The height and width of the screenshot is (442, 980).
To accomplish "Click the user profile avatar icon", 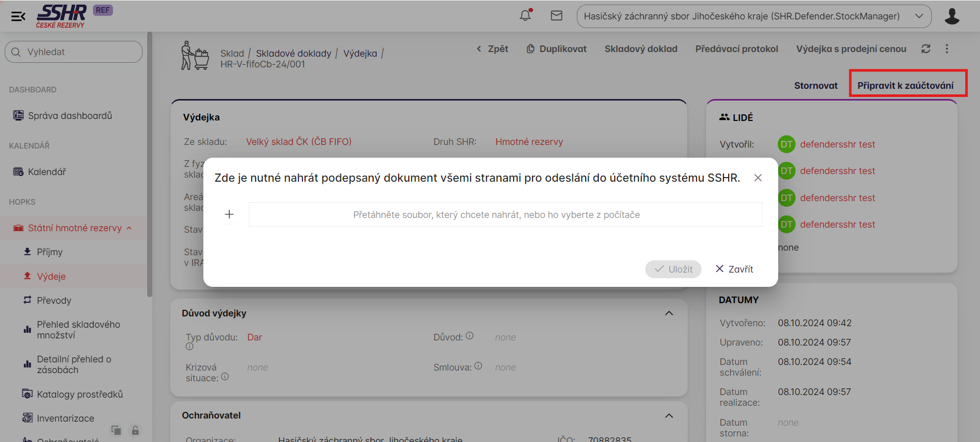I will pos(951,16).
